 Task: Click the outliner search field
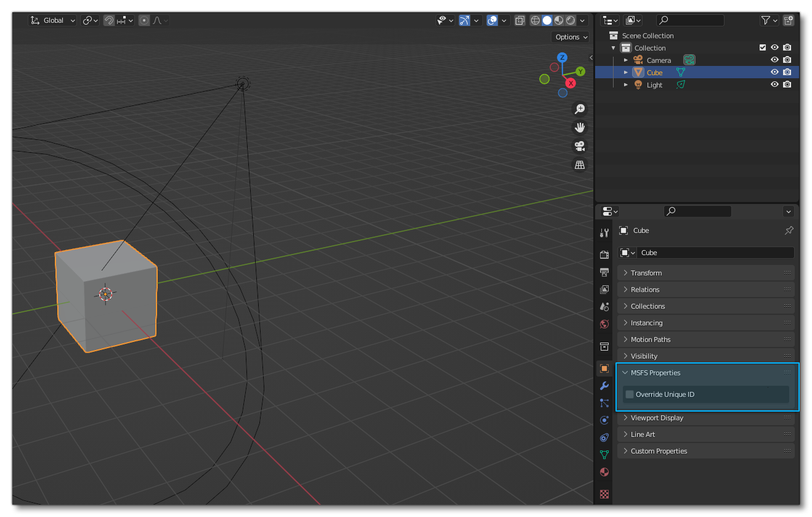pyautogui.click(x=690, y=20)
